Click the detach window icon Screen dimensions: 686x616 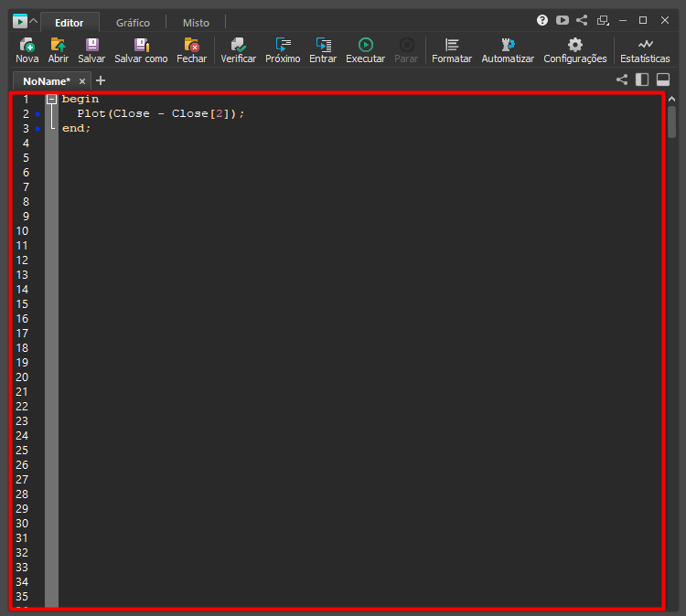(x=603, y=20)
